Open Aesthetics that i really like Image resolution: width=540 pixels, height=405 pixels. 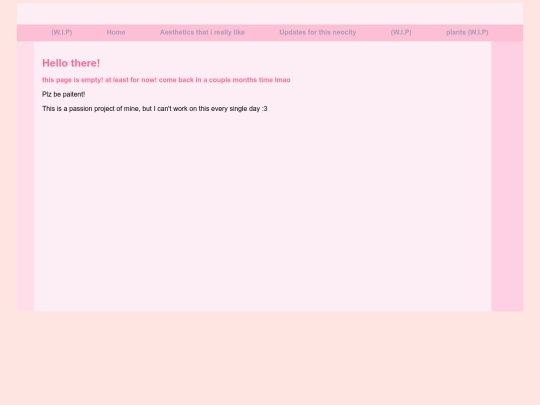coord(202,32)
